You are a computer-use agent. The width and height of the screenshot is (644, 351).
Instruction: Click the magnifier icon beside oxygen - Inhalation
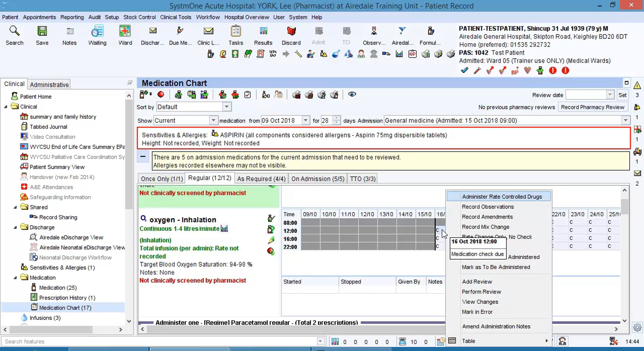point(144,219)
